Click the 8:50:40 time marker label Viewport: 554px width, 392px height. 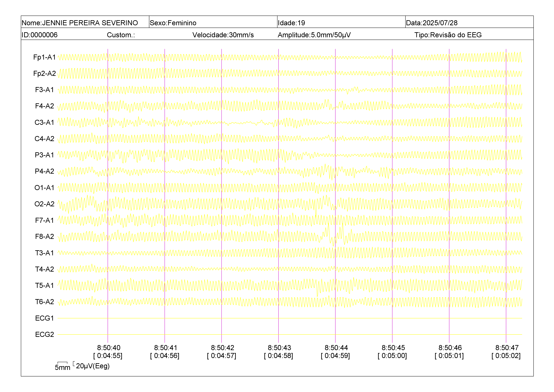click(109, 348)
